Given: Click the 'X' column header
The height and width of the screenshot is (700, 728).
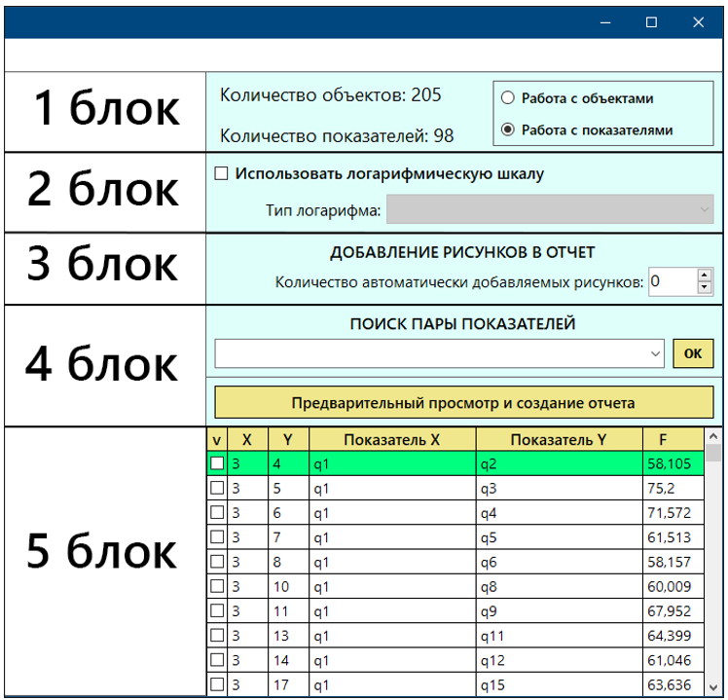Looking at the screenshot, I should coord(247,439).
